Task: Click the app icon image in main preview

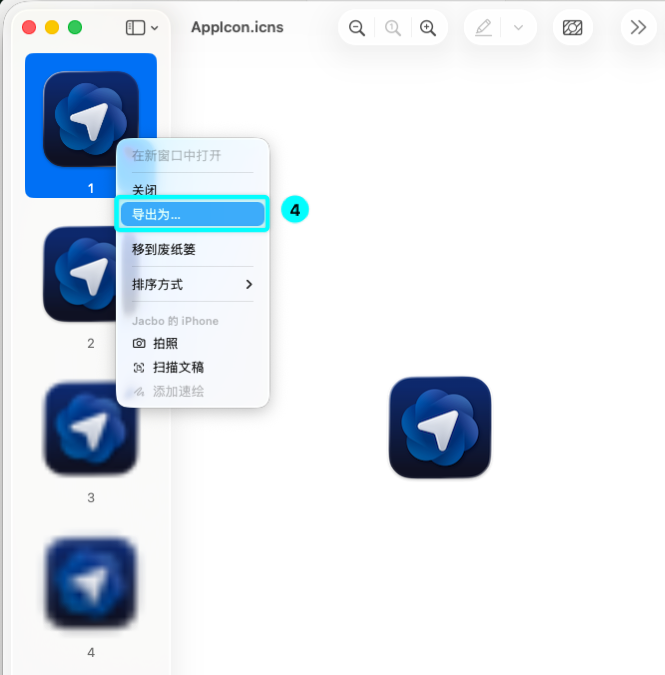Action: [x=440, y=427]
